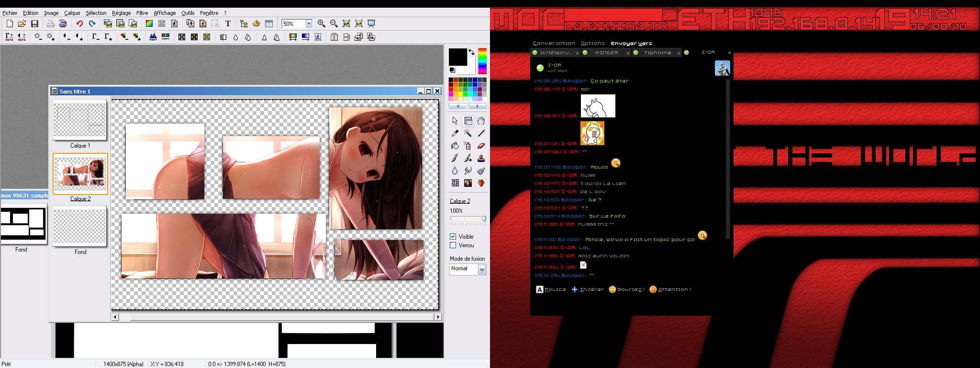Open the Filtre menu
This screenshot has width=980, height=368.
[142, 13]
